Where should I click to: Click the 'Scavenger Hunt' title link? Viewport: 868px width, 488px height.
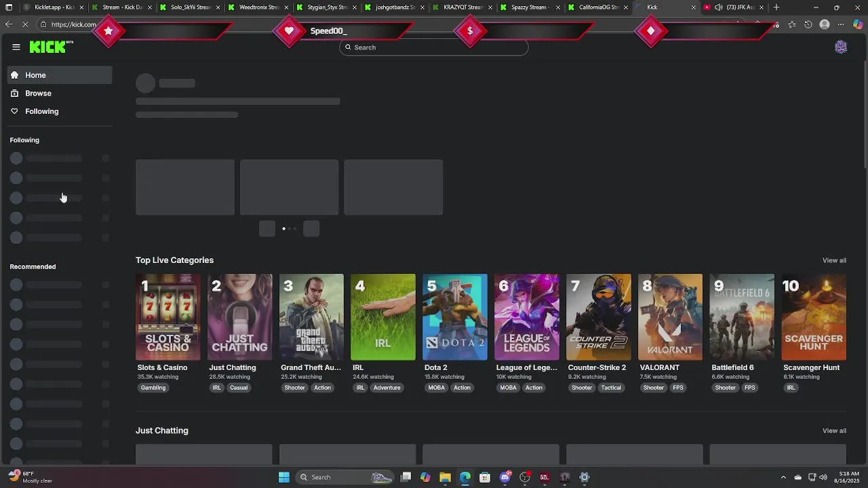(x=811, y=367)
